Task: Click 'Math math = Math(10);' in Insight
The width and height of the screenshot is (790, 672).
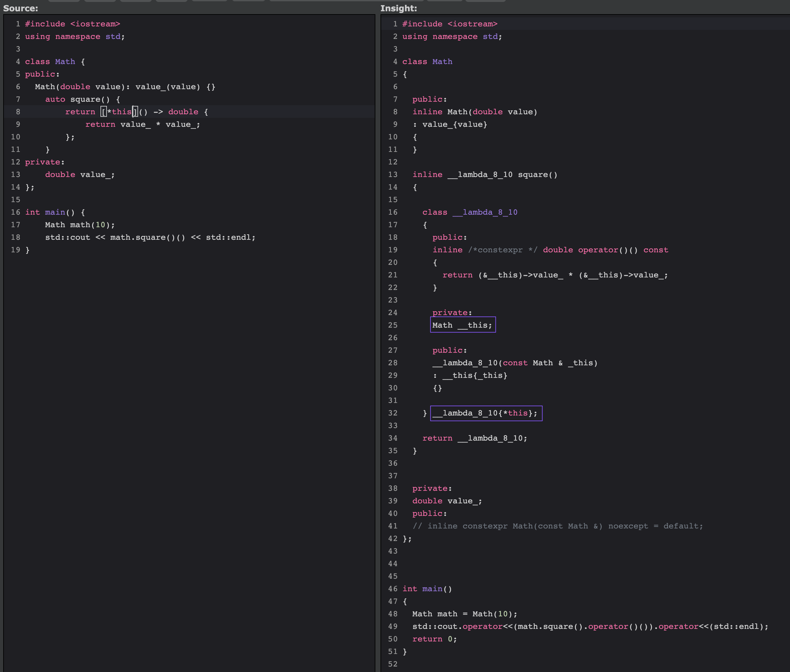Action: pos(465,614)
